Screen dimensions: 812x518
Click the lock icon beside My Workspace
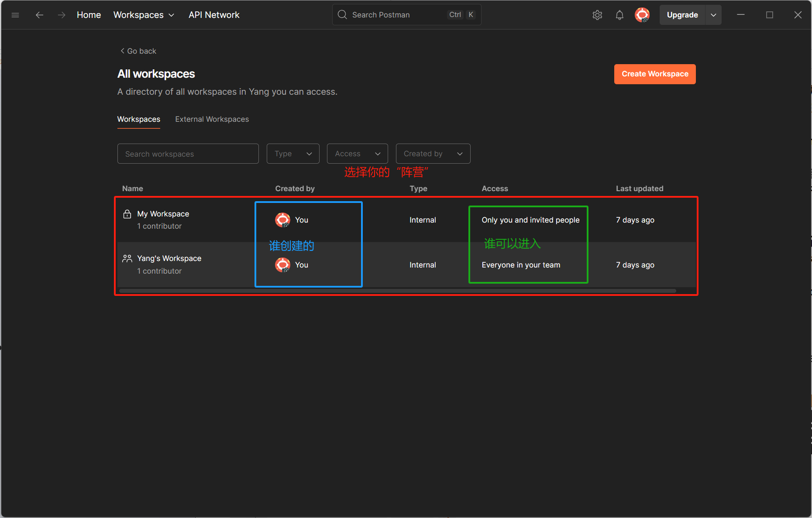pos(127,214)
